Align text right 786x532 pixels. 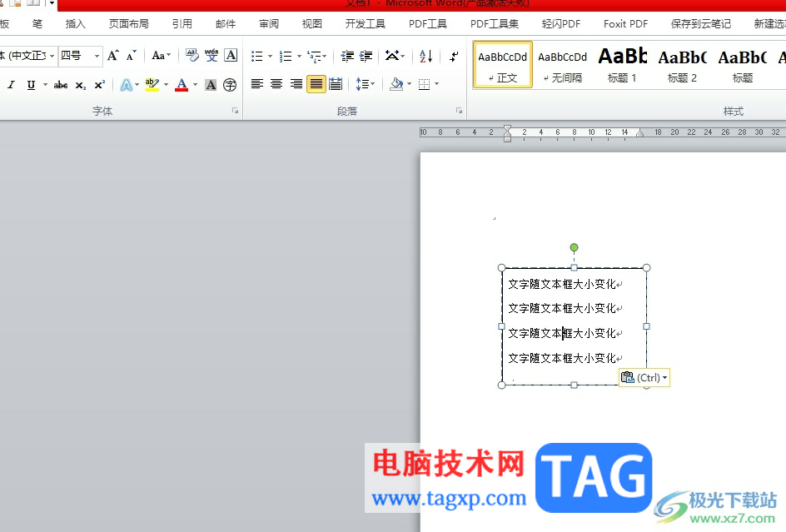(x=296, y=84)
